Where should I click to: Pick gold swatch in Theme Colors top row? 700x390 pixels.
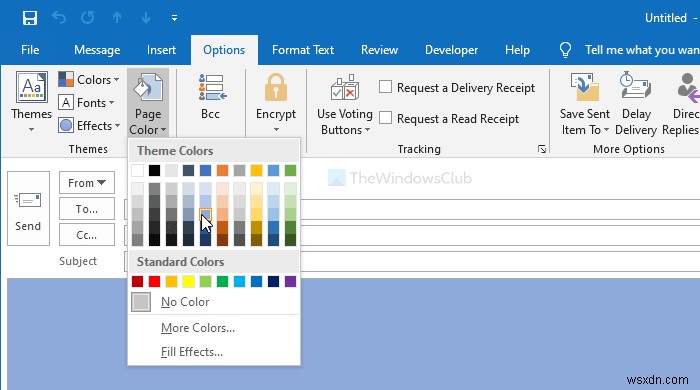pyautogui.click(x=256, y=170)
